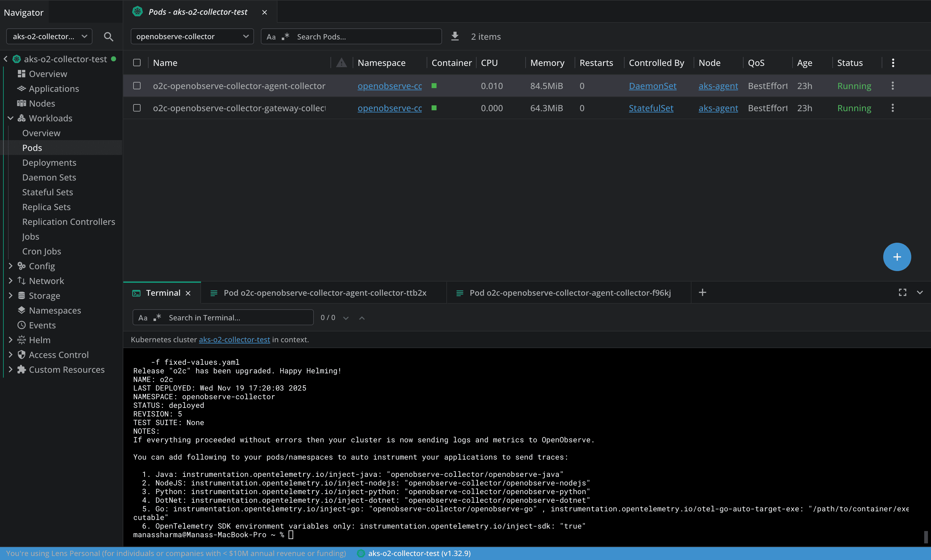
Task: Collapse the Workloads section
Action: tap(10, 118)
